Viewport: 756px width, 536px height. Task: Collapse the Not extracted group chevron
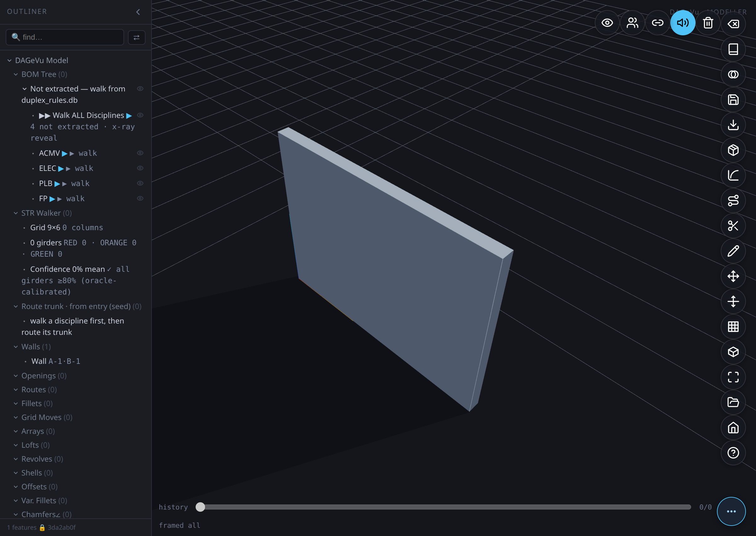pos(25,89)
